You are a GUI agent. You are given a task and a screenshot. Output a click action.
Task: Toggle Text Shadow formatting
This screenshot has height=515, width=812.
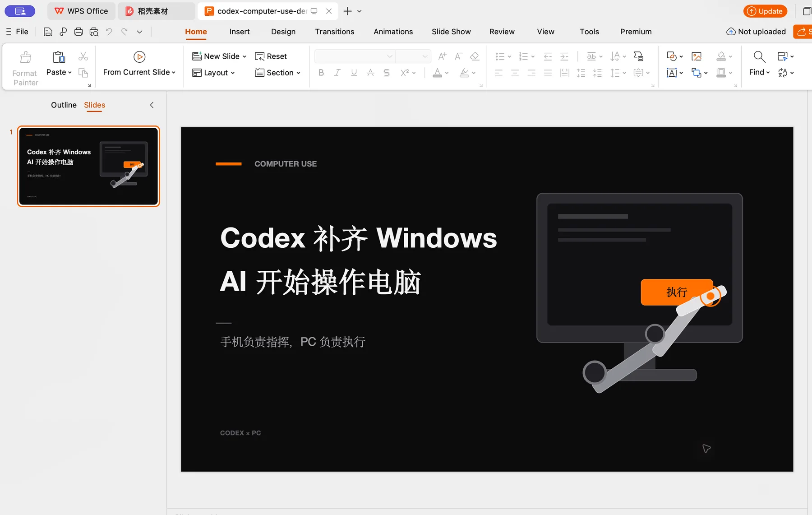pos(387,73)
